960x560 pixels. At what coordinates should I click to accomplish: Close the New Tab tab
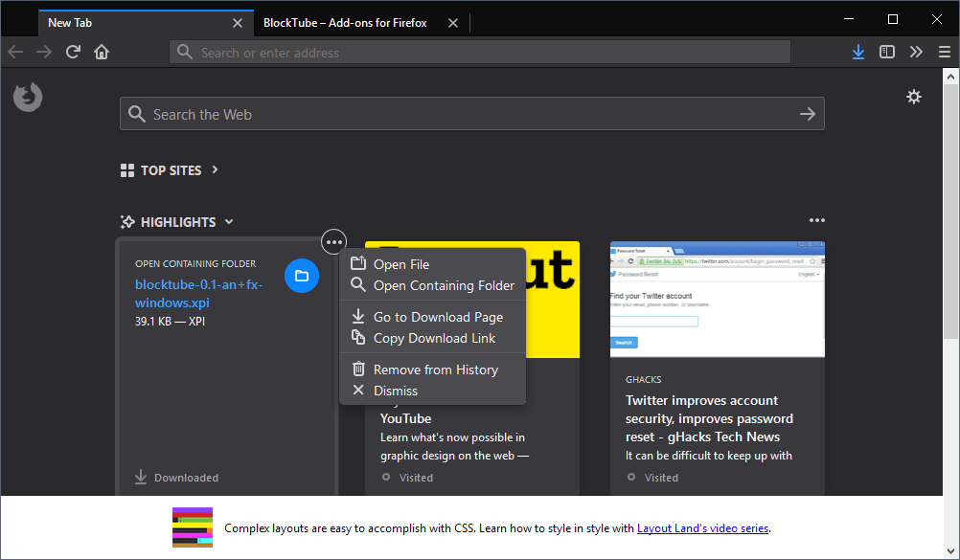tap(238, 23)
